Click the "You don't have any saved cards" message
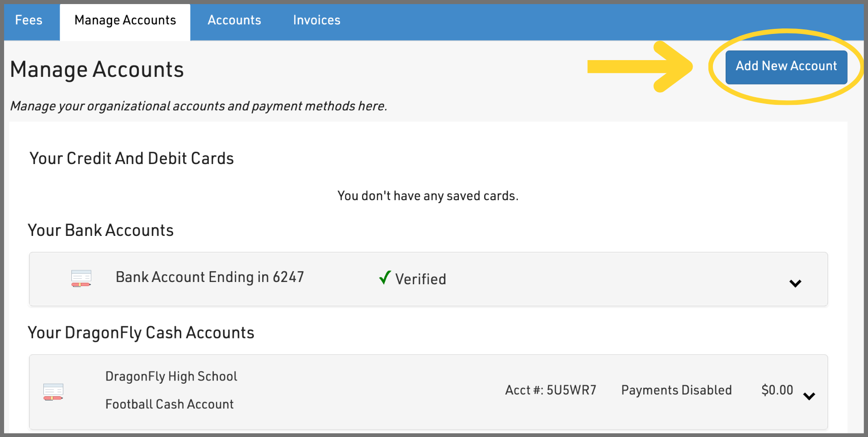Viewport: 868px width, 437px height. point(428,196)
